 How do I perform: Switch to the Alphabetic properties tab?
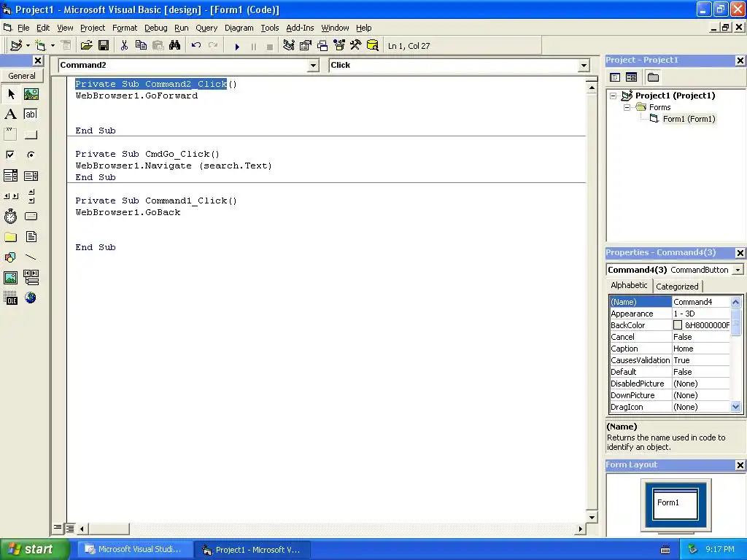click(629, 285)
